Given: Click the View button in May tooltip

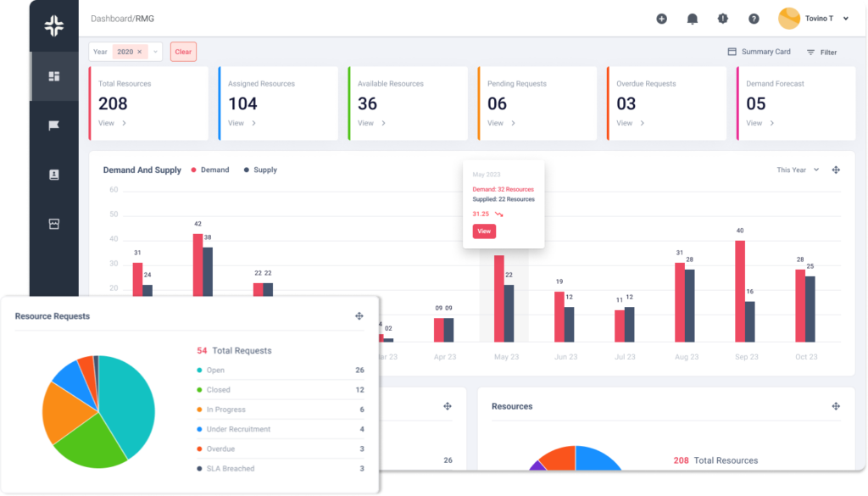Looking at the screenshot, I should (x=484, y=231).
